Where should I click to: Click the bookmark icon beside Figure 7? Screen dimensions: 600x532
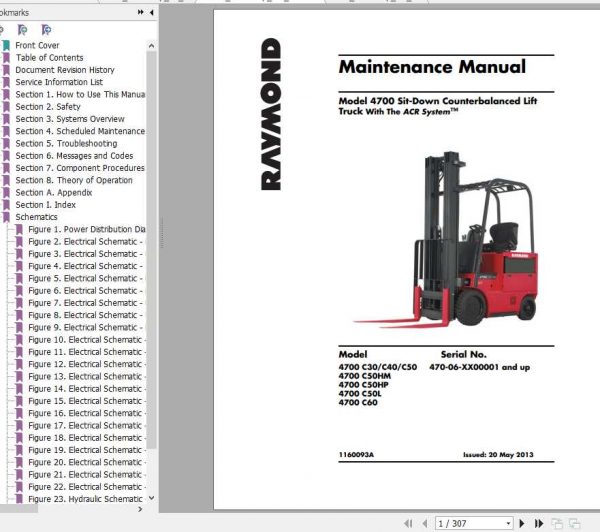(19, 303)
